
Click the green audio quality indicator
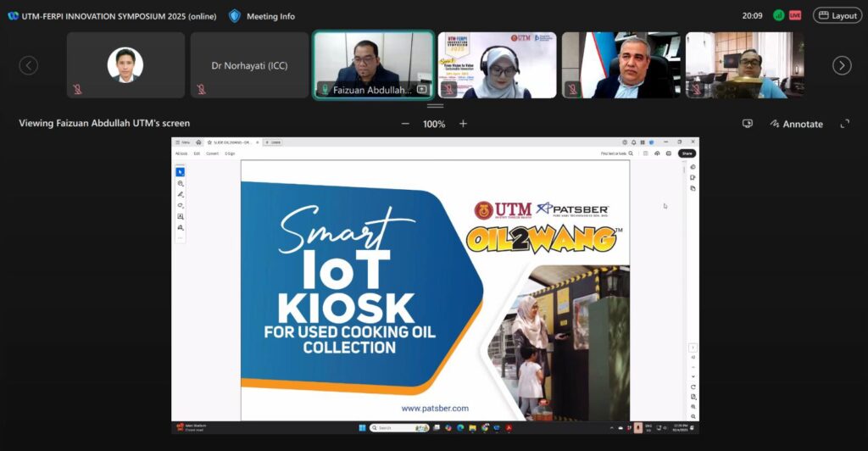pos(778,15)
